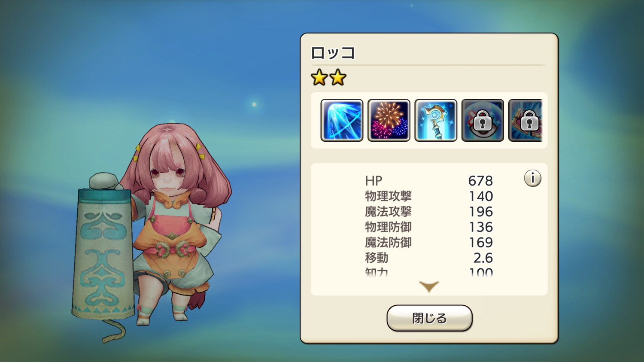Viewport: 644px width, 362px height.
Task: Click the ロッコ character name heading
Action: (333, 53)
